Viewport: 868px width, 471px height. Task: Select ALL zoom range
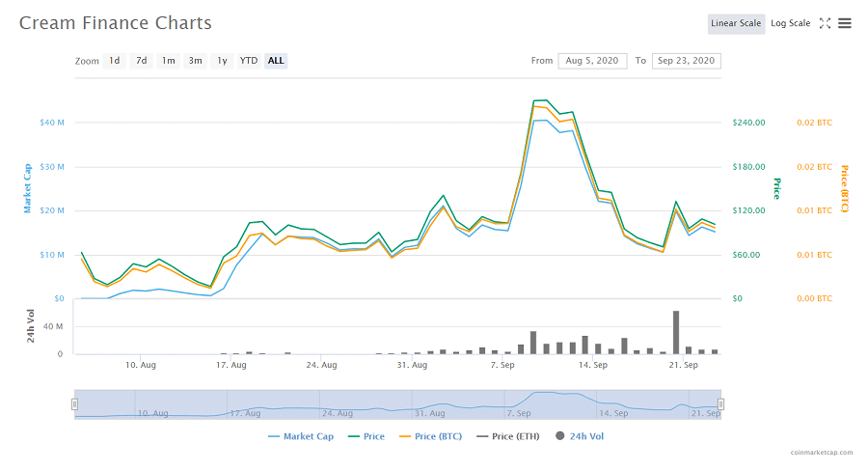pyautogui.click(x=276, y=61)
